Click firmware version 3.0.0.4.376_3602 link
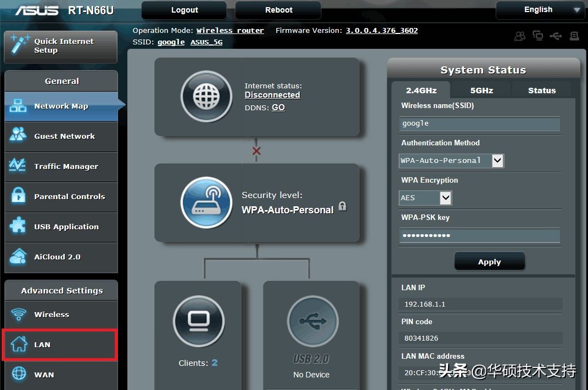Image resolution: width=588 pixels, height=390 pixels. pos(382,30)
